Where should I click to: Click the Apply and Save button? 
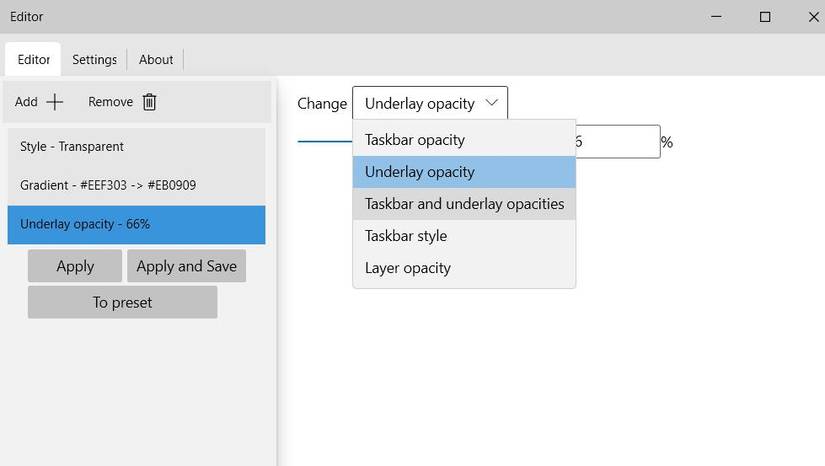(x=186, y=266)
